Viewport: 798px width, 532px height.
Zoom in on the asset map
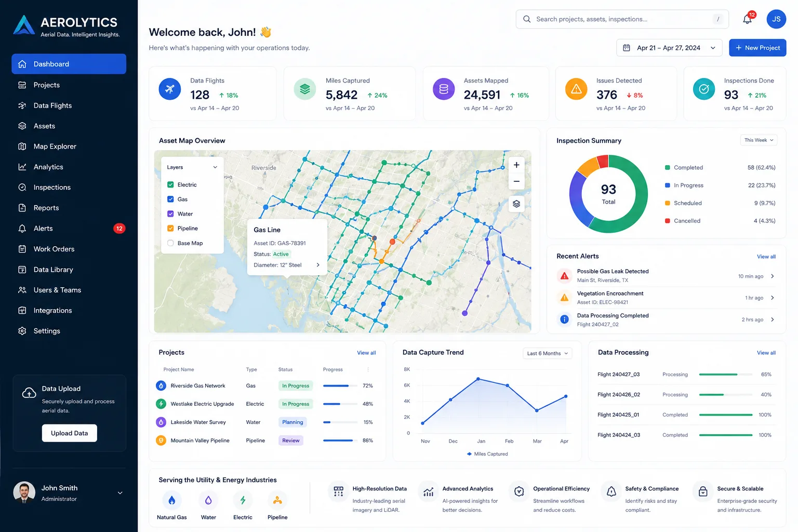[516, 165]
